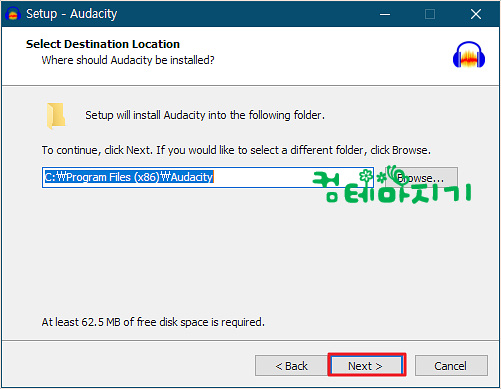This screenshot has width=501, height=389.
Task: Click the disabled maximize button
Action: [430, 14]
